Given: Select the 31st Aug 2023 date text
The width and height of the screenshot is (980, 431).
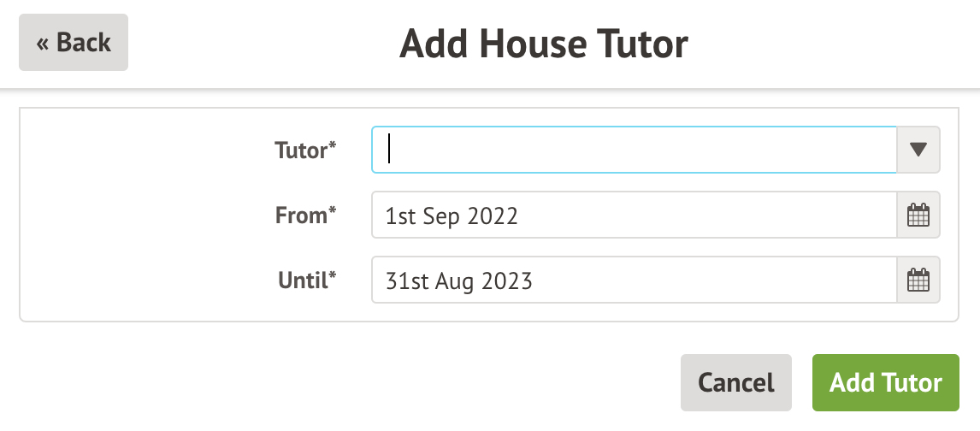Looking at the screenshot, I should click(x=458, y=280).
